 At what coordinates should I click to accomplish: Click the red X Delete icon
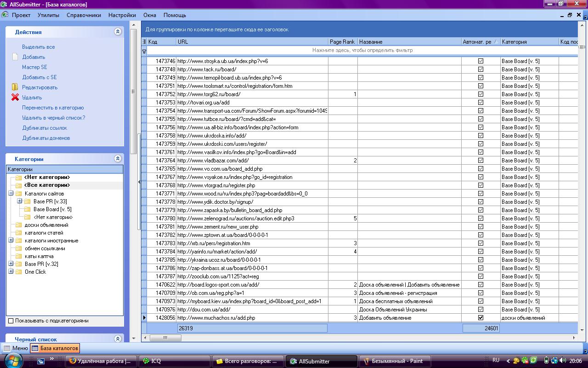coord(15,98)
